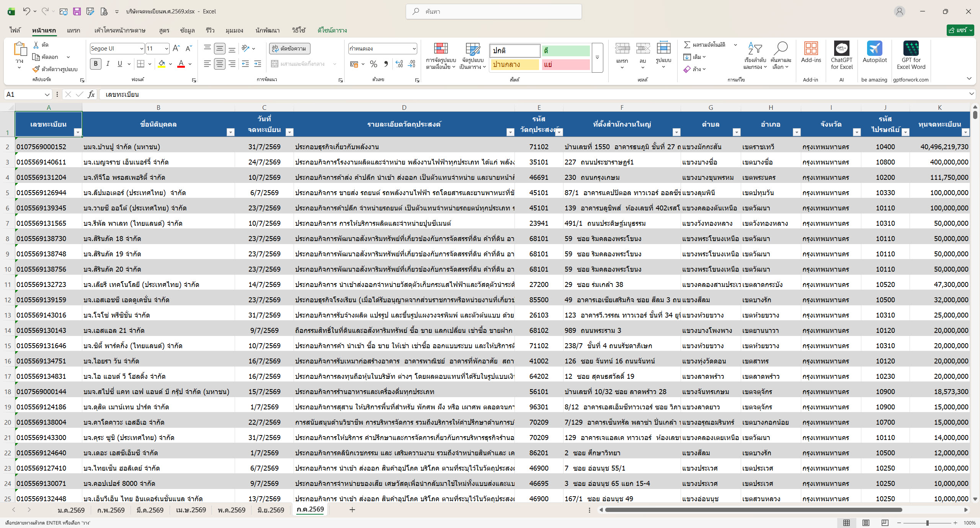Open the ม.ค.2569 sheet tab

(x=71, y=510)
